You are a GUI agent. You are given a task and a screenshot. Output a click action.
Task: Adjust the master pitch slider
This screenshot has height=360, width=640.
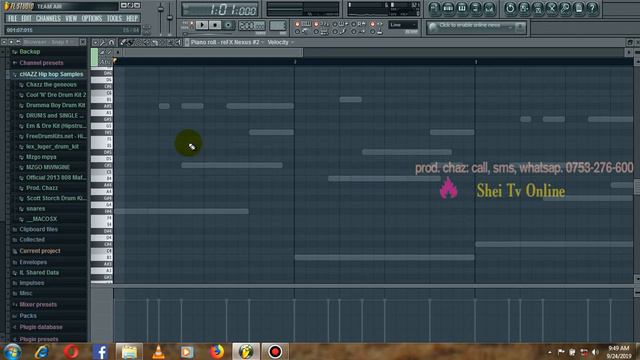point(170,19)
